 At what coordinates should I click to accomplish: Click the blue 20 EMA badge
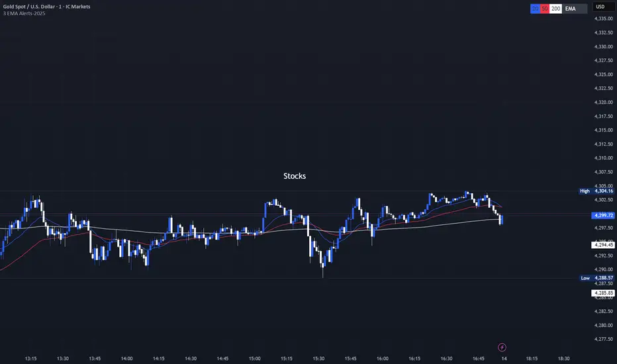pos(534,8)
